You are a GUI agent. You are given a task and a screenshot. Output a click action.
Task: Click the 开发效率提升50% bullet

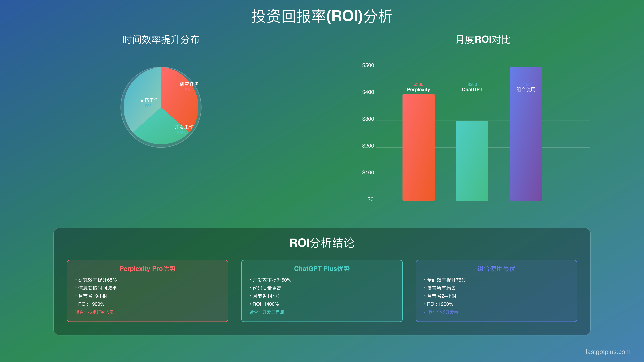[x=270, y=280]
